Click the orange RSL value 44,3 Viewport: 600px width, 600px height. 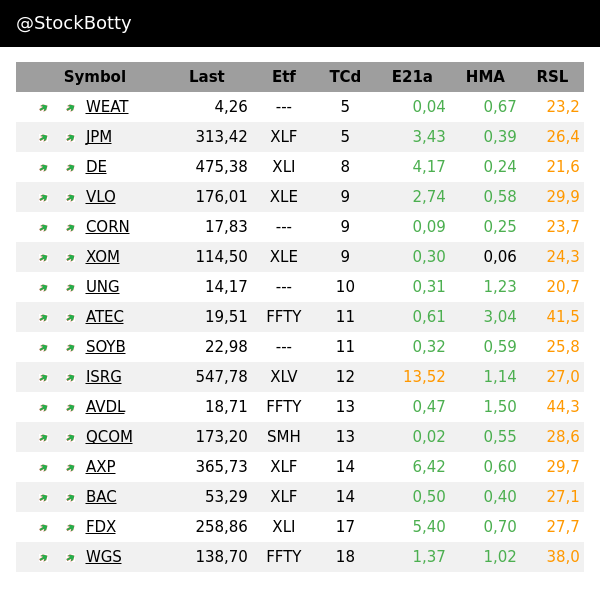coord(563,407)
